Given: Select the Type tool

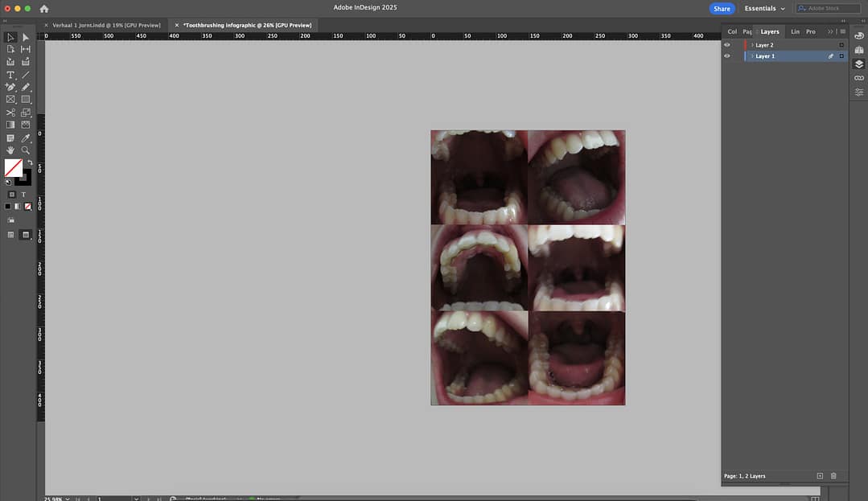Looking at the screenshot, I should 10,75.
